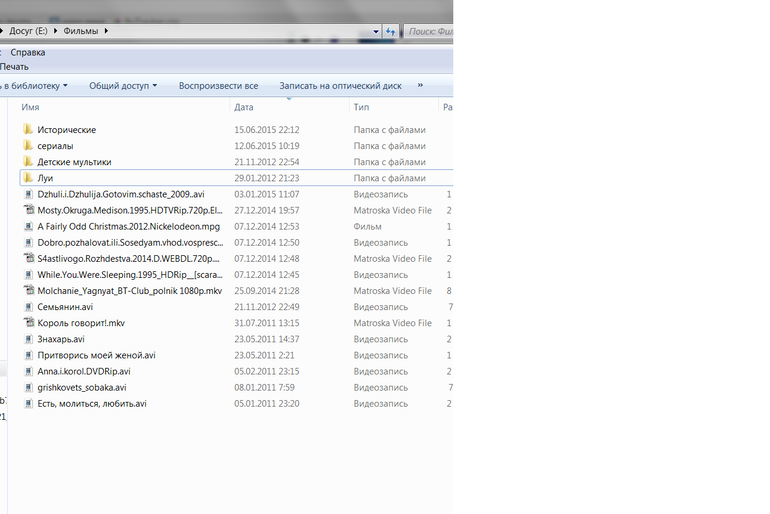Click the Dobro.pozhalovat video file icon
This screenshot has width=770, height=514.
[x=28, y=243]
